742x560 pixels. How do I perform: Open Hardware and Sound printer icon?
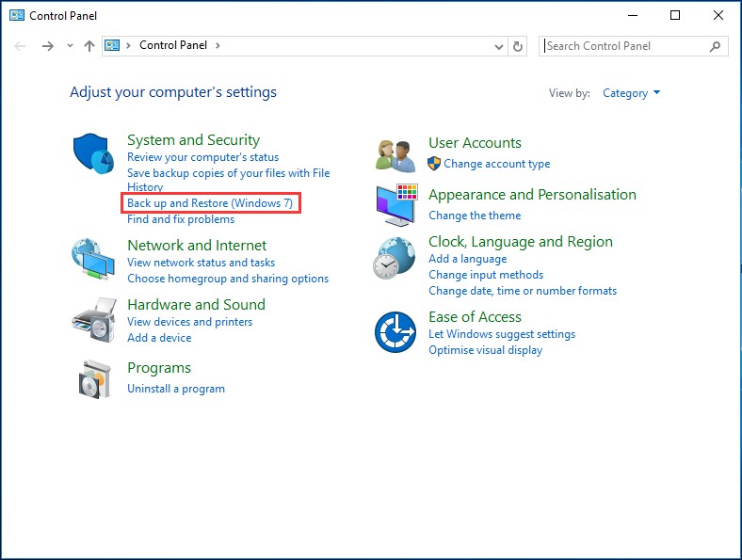pos(94,320)
